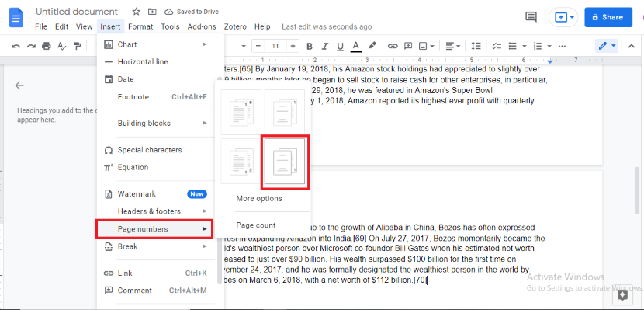Click the line spacing icon
Image resolution: width=644 pixels, height=310 pixels.
point(476,46)
